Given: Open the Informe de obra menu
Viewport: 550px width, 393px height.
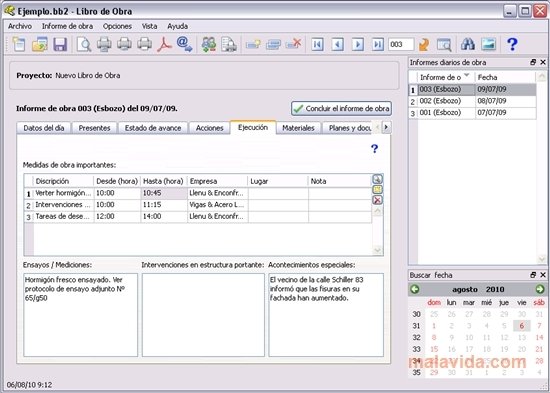Looking at the screenshot, I should click(67, 26).
